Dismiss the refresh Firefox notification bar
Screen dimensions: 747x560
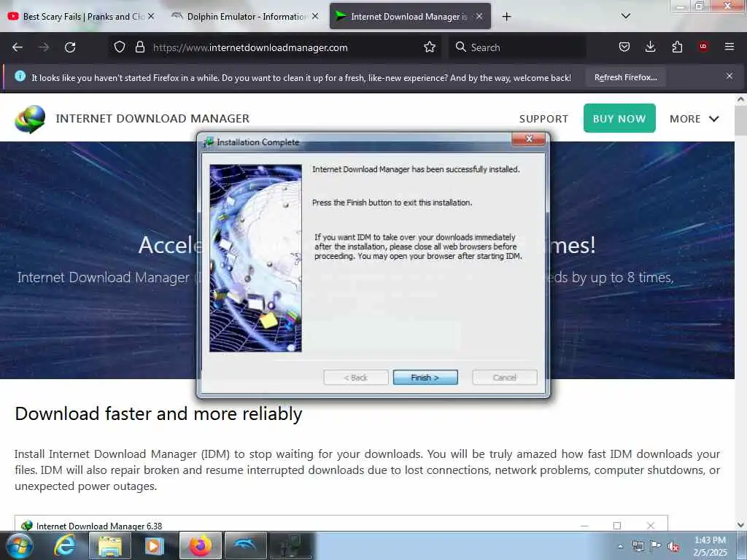coord(729,76)
